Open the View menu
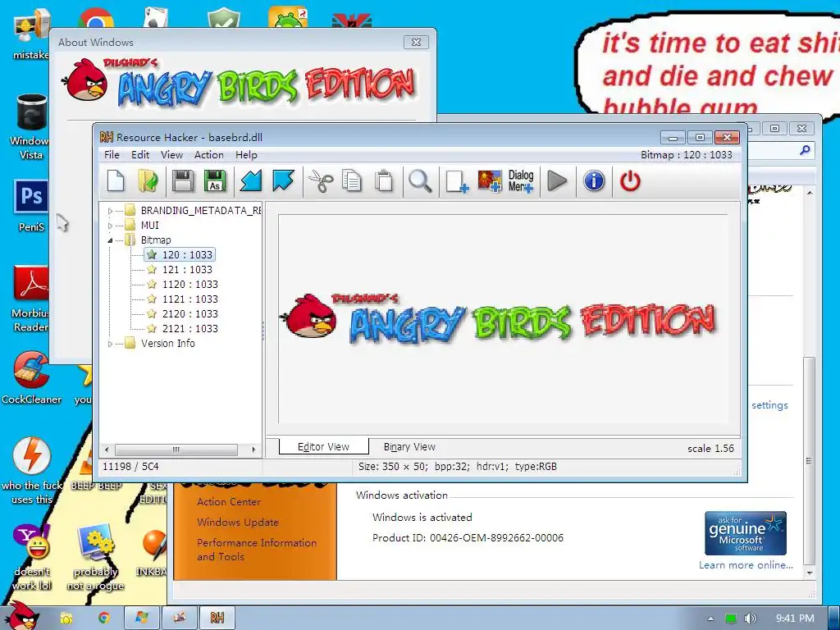The image size is (840, 630). pyautogui.click(x=172, y=155)
